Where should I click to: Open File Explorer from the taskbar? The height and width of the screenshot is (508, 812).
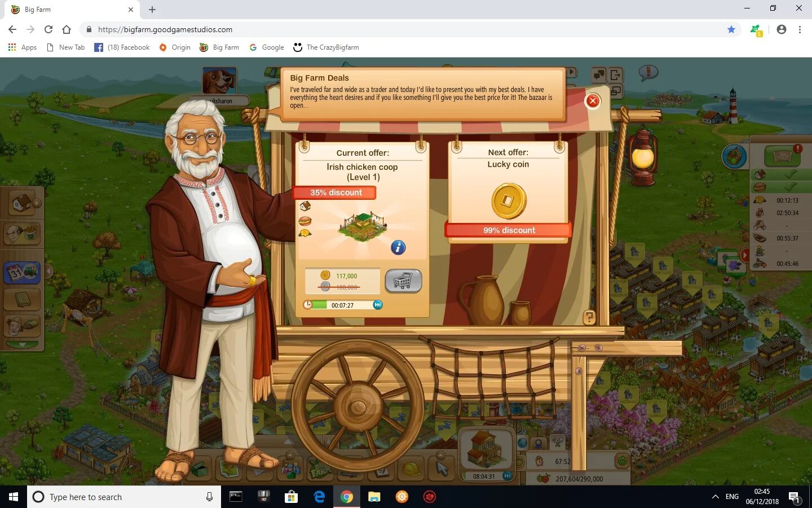coord(374,497)
